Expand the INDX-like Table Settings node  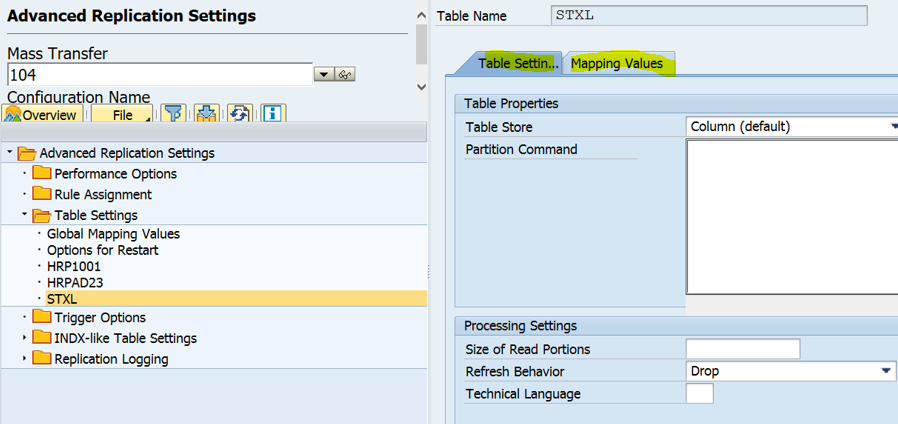(x=24, y=338)
